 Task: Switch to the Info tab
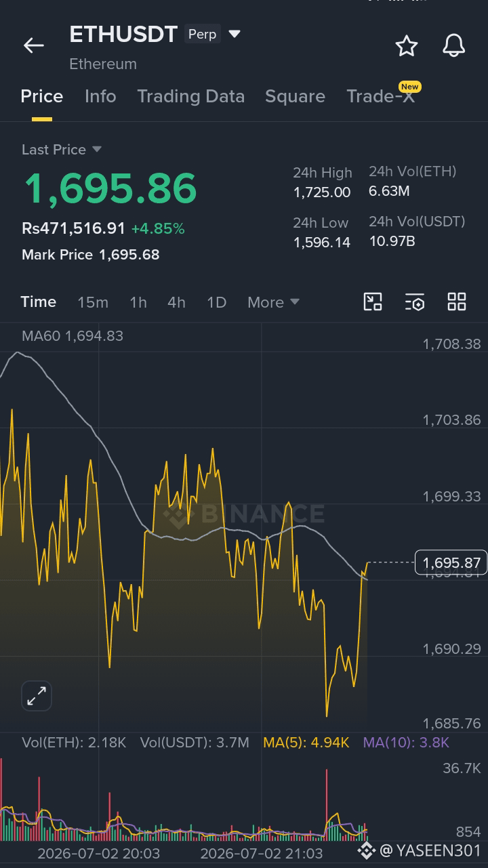coord(100,96)
